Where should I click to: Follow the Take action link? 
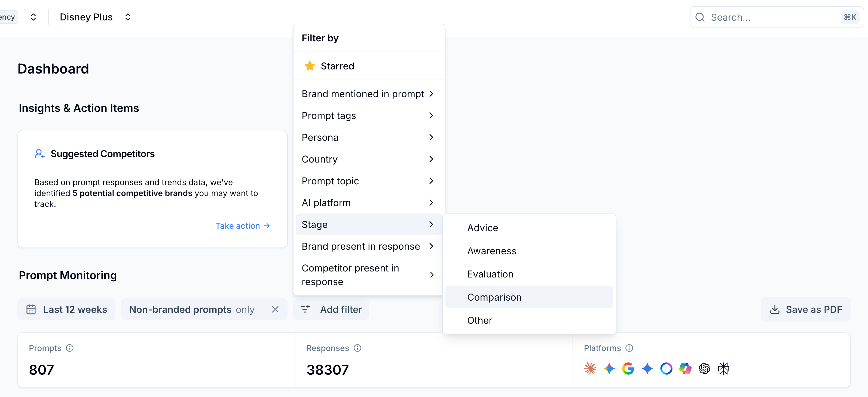(243, 226)
